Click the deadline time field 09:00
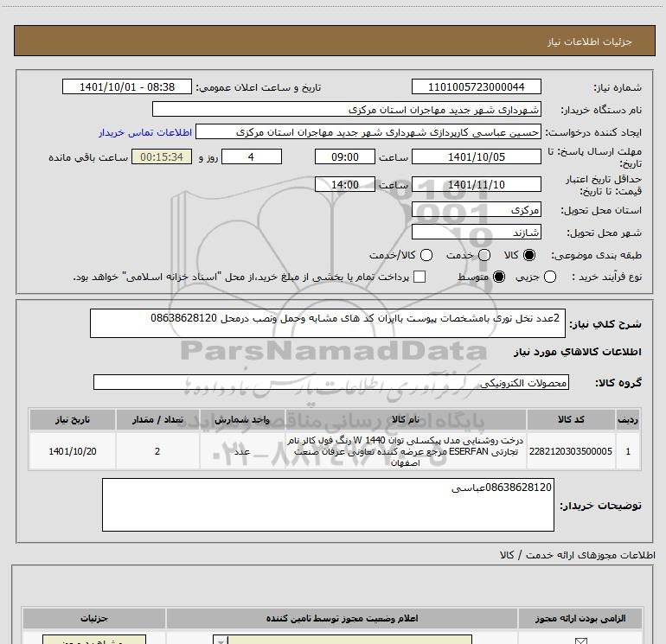666x644 pixels. point(345,156)
